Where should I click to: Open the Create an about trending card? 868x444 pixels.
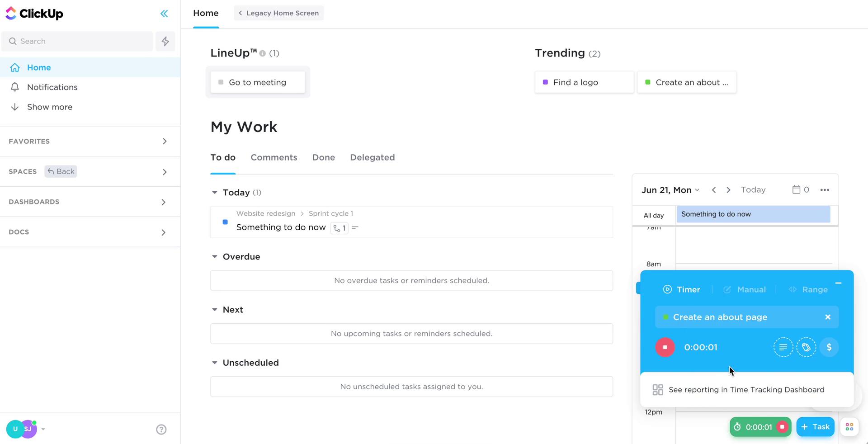click(x=687, y=82)
